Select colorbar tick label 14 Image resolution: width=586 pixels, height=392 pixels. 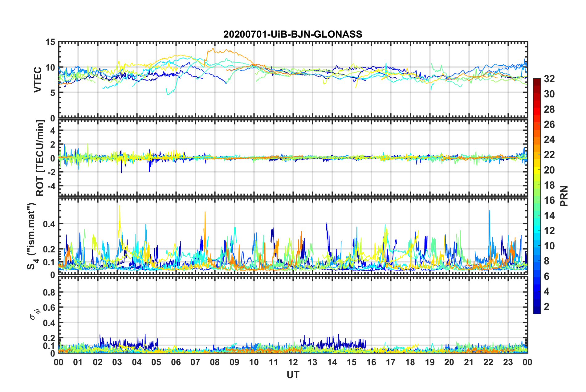point(549,216)
